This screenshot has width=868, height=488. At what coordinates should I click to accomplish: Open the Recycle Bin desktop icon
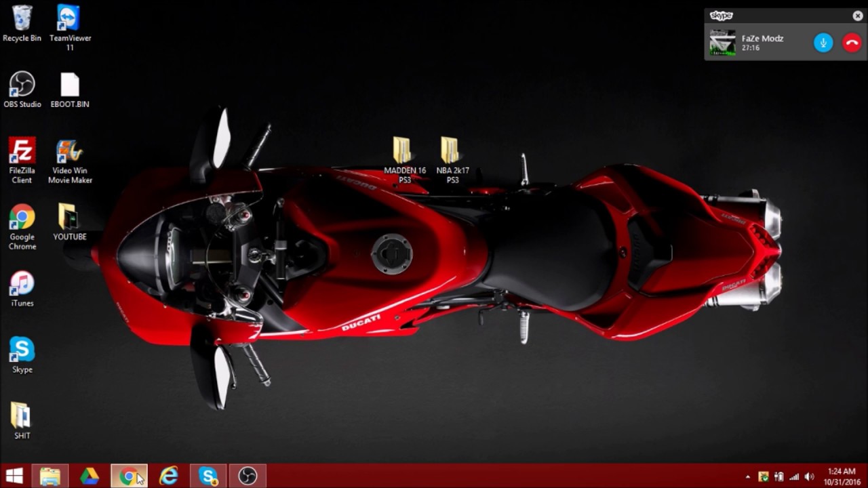(22, 23)
